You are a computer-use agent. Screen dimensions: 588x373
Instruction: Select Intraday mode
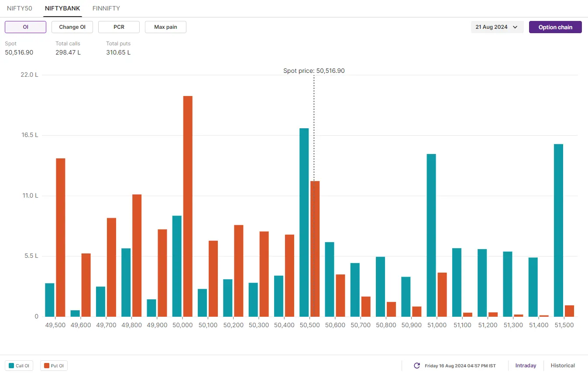point(526,366)
